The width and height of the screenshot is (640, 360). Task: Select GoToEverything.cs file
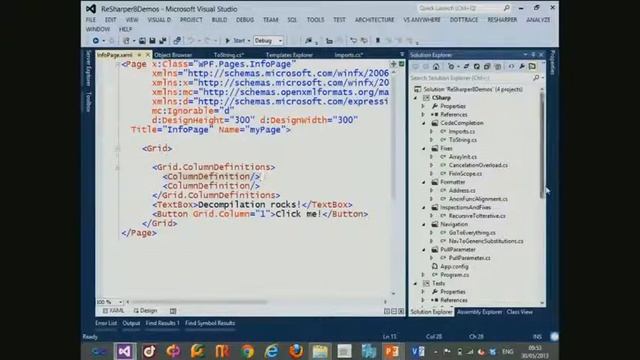[x=472, y=233]
